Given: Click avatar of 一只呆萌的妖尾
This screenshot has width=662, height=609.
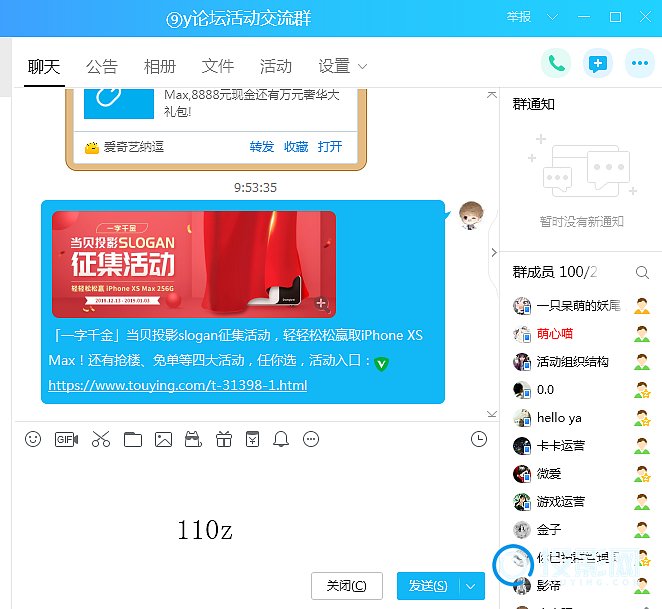Looking at the screenshot, I should coord(522,306).
